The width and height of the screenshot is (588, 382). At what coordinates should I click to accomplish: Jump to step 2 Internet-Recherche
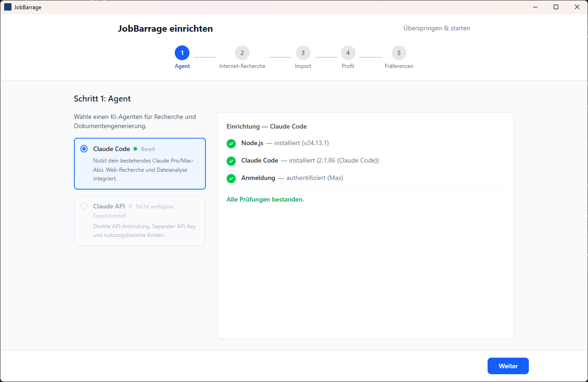(242, 53)
